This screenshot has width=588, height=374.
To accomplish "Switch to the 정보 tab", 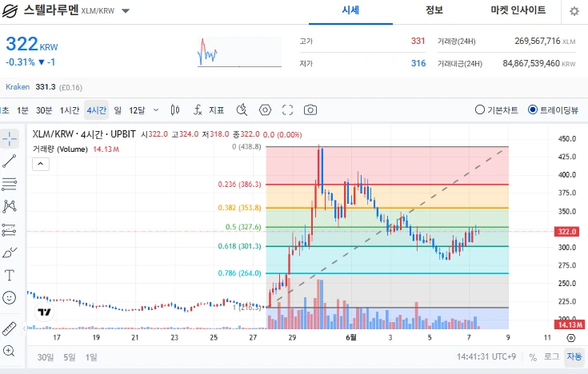I will point(434,10).
